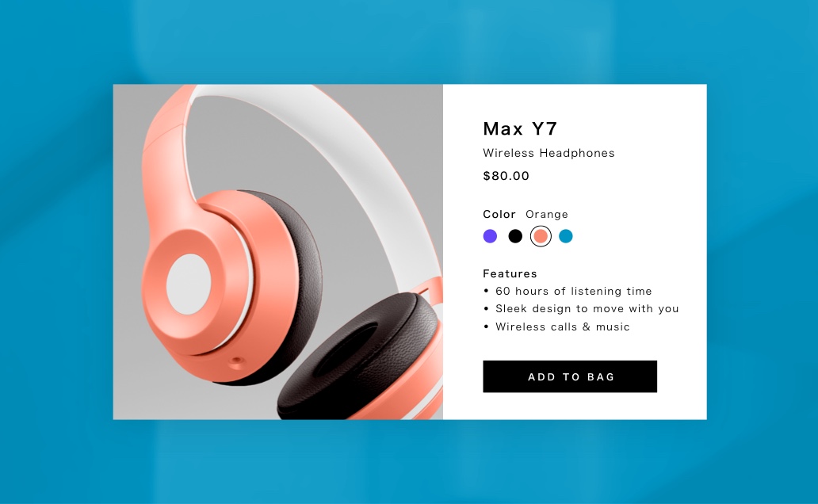
Task: Select the black color swatch
Action: (515, 236)
